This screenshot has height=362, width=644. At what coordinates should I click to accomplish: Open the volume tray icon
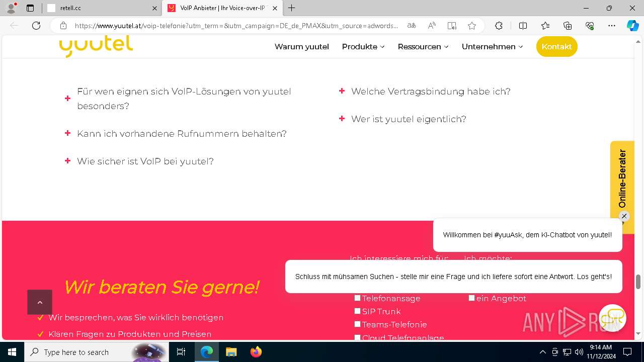(579, 352)
